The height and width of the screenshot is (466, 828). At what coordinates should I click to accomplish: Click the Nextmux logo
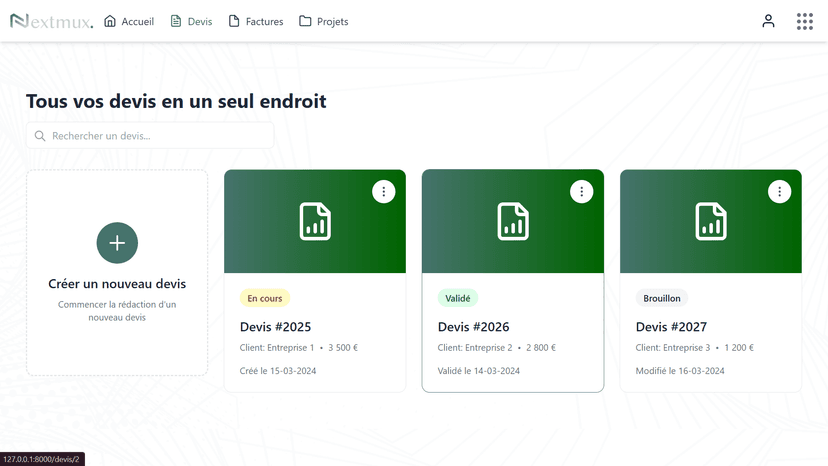[51, 21]
